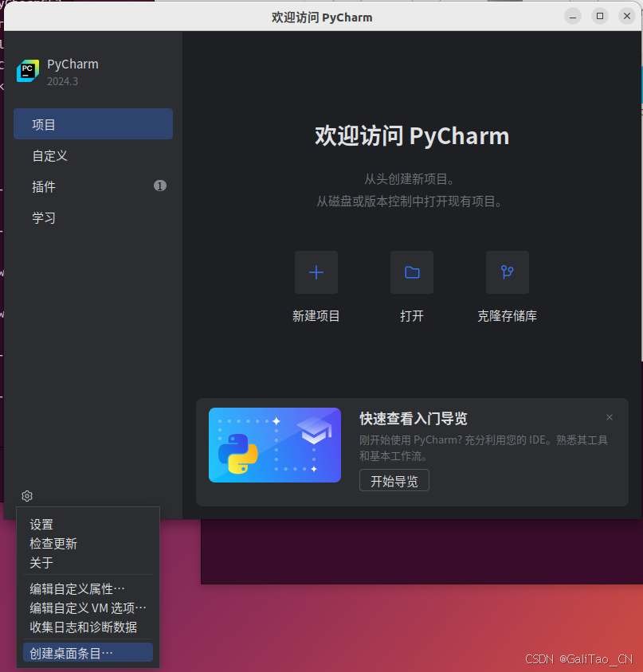Open the 插件 tab
The width and height of the screenshot is (643, 672).
coord(93,186)
